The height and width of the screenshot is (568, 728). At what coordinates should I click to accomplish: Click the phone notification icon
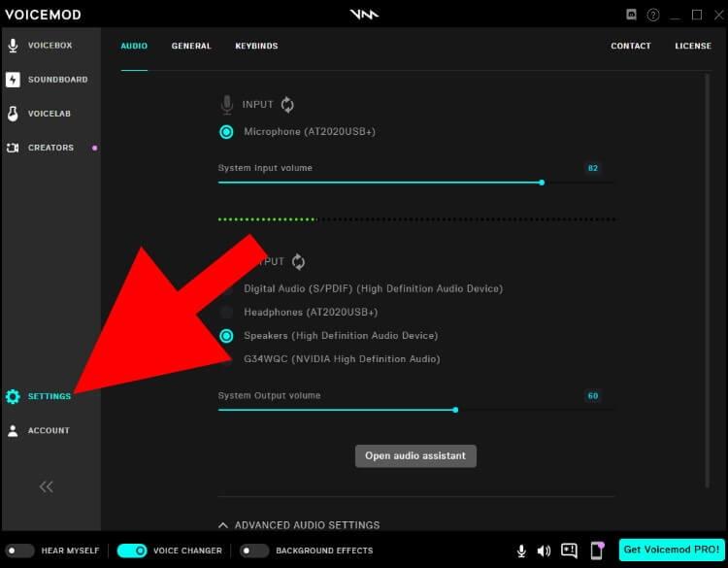[597, 551]
